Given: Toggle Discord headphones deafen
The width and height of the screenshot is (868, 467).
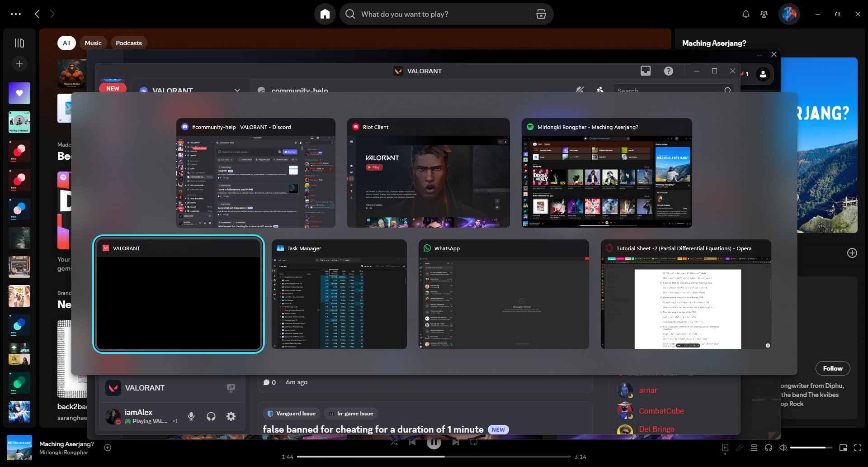Looking at the screenshot, I should point(211,416).
